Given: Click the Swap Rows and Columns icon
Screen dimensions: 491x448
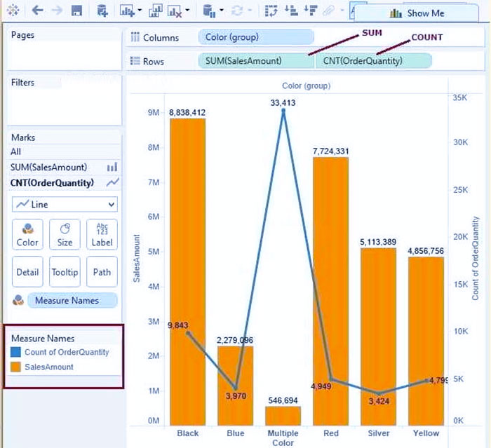Looking at the screenshot, I should pyautogui.click(x=271, y=11).
